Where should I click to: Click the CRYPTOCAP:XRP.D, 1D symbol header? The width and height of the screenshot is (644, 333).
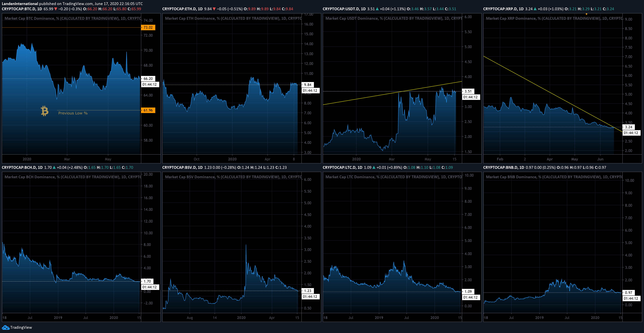pos(504,9)
